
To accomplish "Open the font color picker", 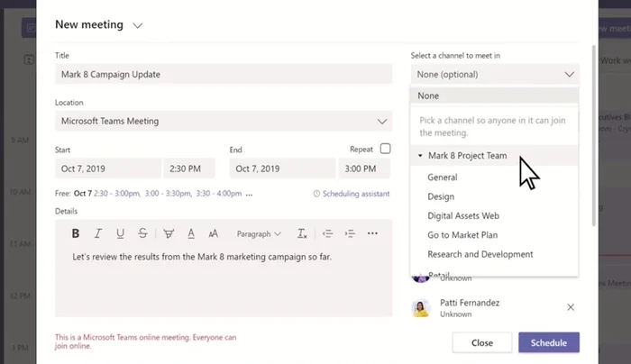I will 191,233.
